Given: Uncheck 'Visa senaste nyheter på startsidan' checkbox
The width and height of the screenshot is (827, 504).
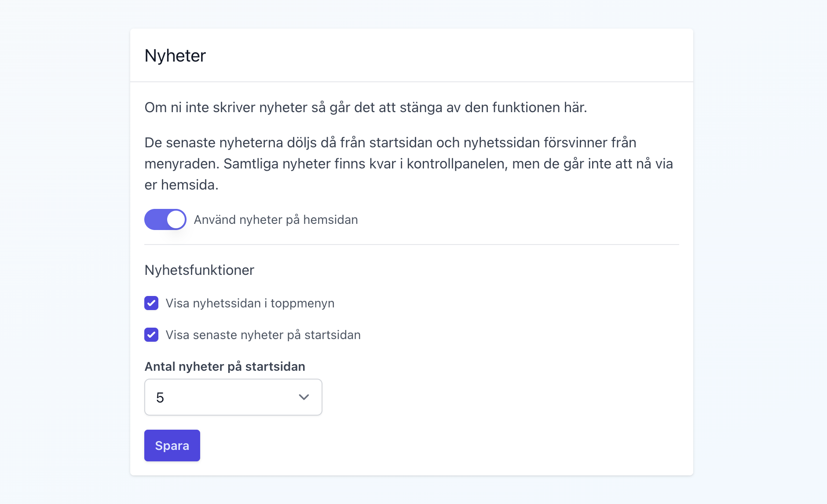Looking at the screenshot, I should [151, 335].
